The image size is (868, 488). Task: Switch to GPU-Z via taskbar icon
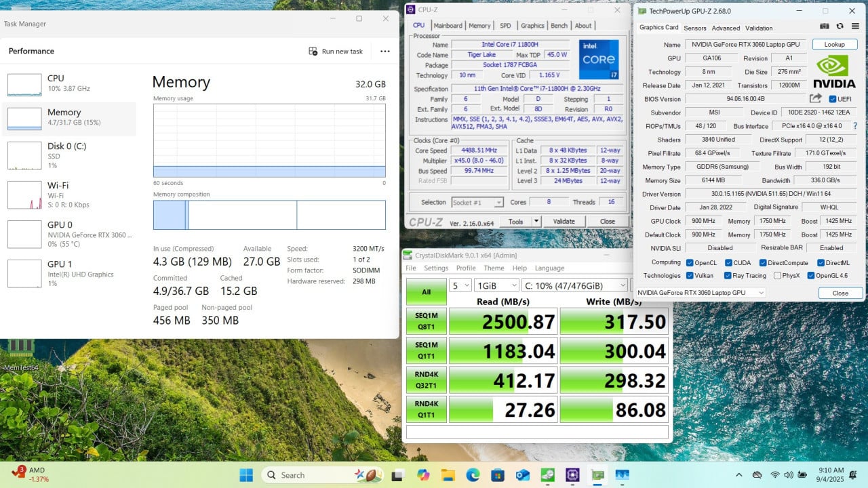[597, 475]
